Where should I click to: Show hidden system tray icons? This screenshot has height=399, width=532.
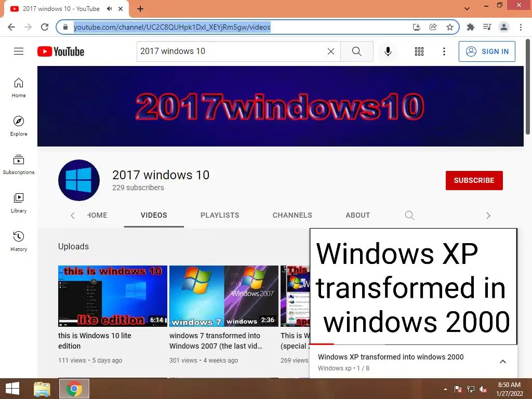click(445, 389)
